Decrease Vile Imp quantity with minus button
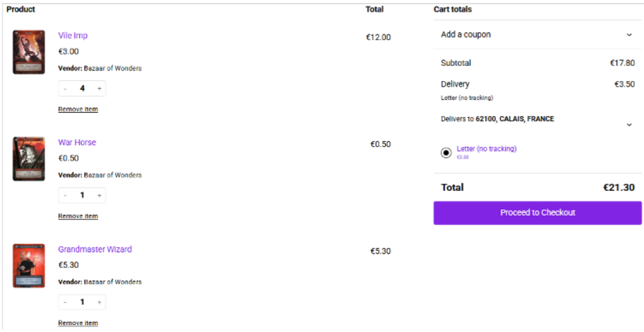The width and height of the screenshot is (644, 332). [65, 88]
